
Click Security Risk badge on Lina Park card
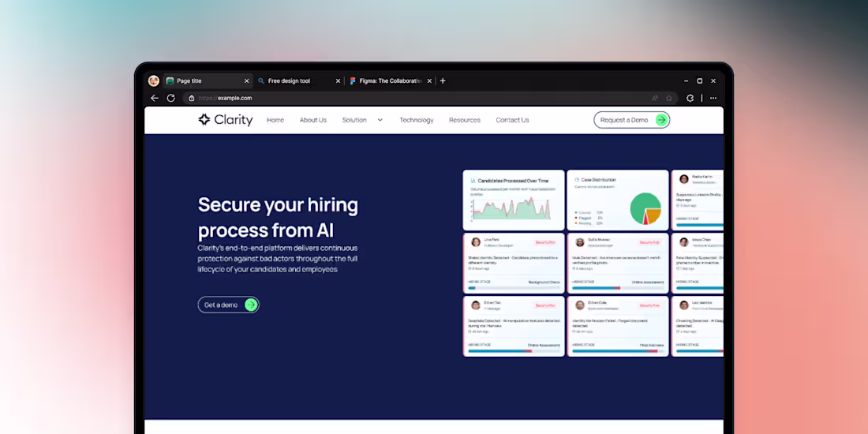(544, 242)
